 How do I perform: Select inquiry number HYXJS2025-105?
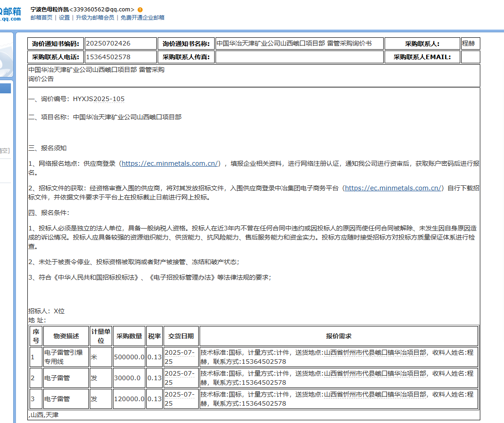[99, 99]
